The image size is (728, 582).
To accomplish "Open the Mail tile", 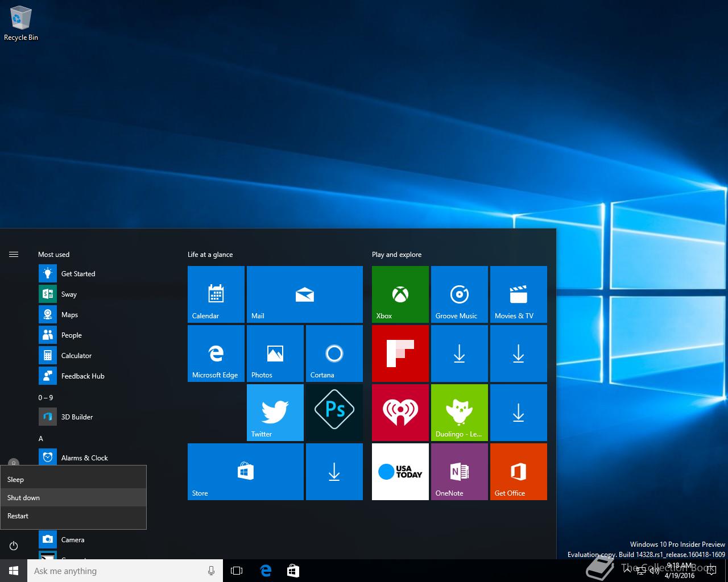I will (x=305, y=294).
